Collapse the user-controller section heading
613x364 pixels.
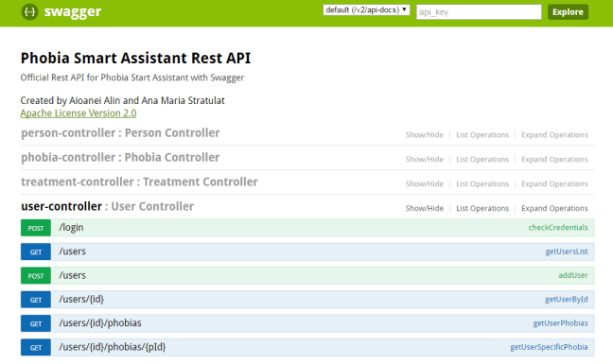(x=108, y=206)
